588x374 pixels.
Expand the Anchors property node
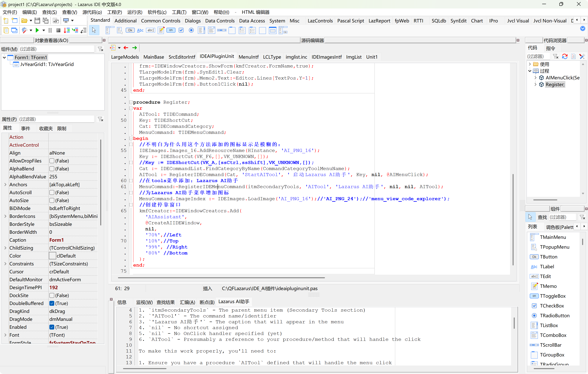5,184
